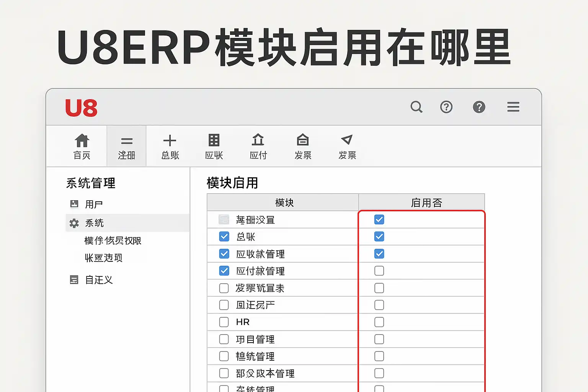Click the HR module name
Image resolution: width=588 pixels, height=392 pixels.
pyautogui.click(x=243, y=322)
